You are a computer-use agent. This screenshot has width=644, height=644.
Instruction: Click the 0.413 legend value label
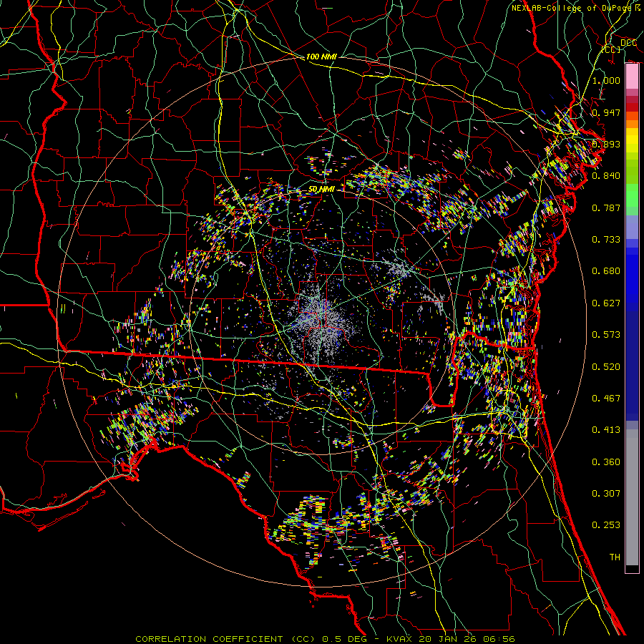pos(606,430)
